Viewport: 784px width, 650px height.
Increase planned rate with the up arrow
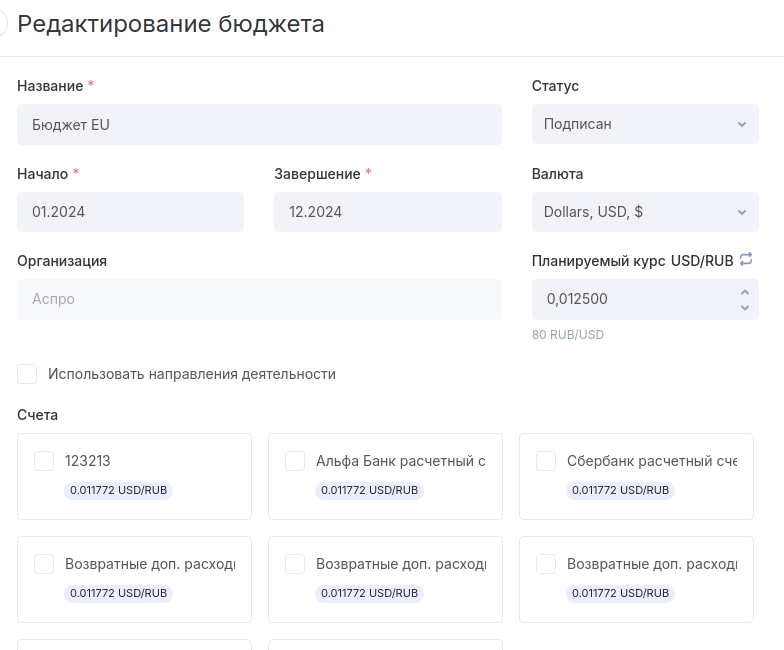point(744,292)
